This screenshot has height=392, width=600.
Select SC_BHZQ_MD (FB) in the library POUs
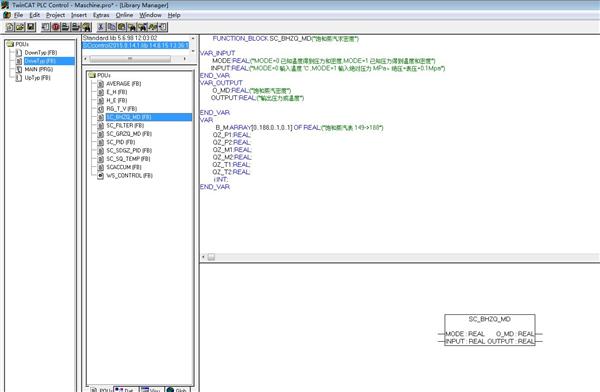click(x=149, y=117)
